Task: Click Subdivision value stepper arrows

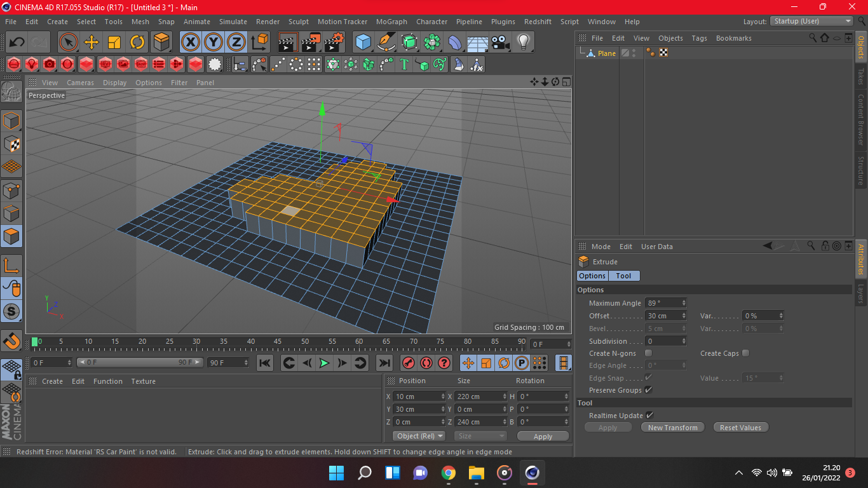Action: [x=684, y=341]
